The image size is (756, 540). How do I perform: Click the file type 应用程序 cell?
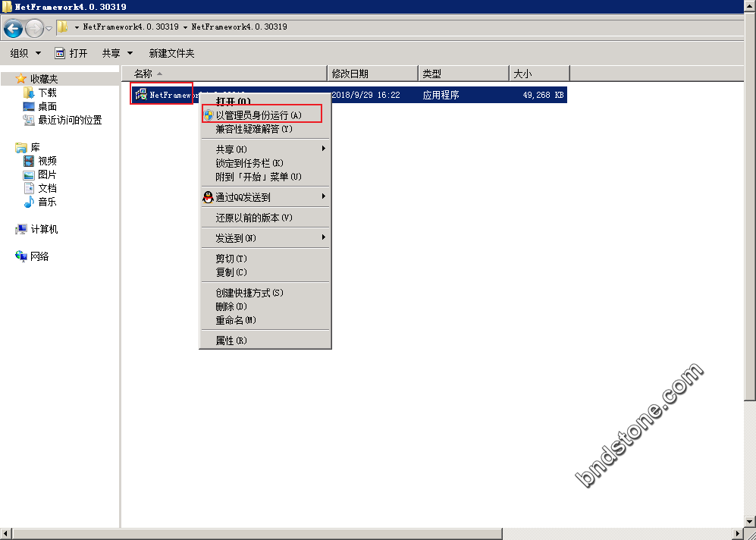441,95
